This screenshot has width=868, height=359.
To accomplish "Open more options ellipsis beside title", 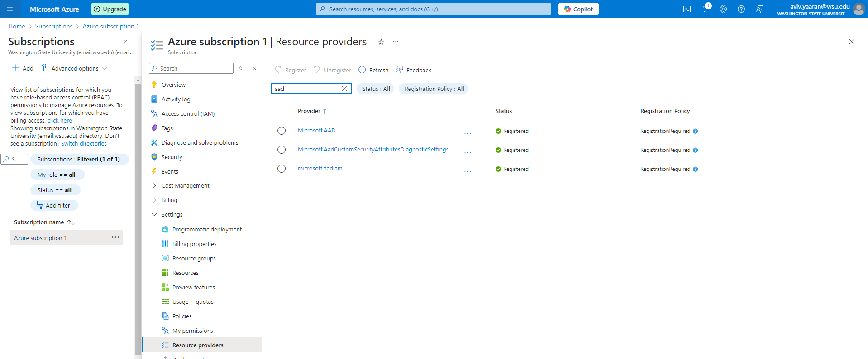I will tap(396, 42).
